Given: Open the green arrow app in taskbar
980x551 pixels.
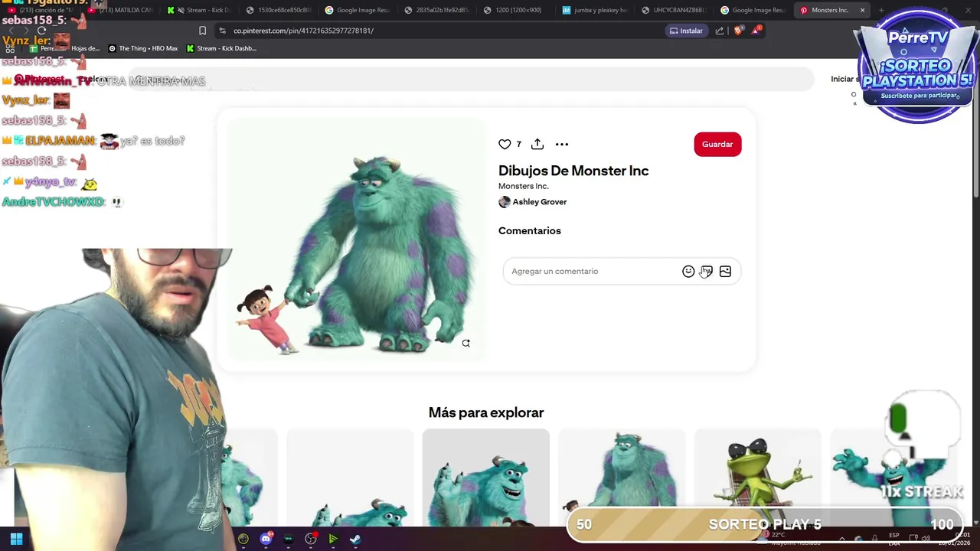Looking at the screenshot, I should click(333, 539).
